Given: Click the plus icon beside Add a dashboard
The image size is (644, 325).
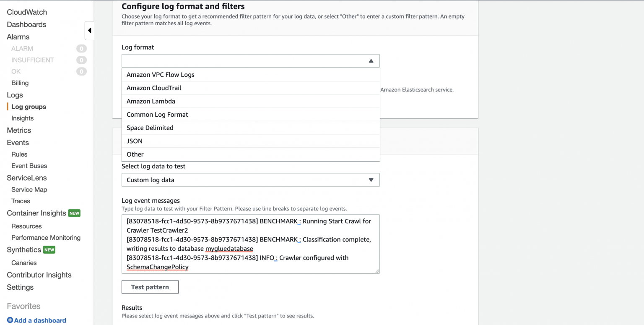Looking at the screenshot, I should 9,320.
